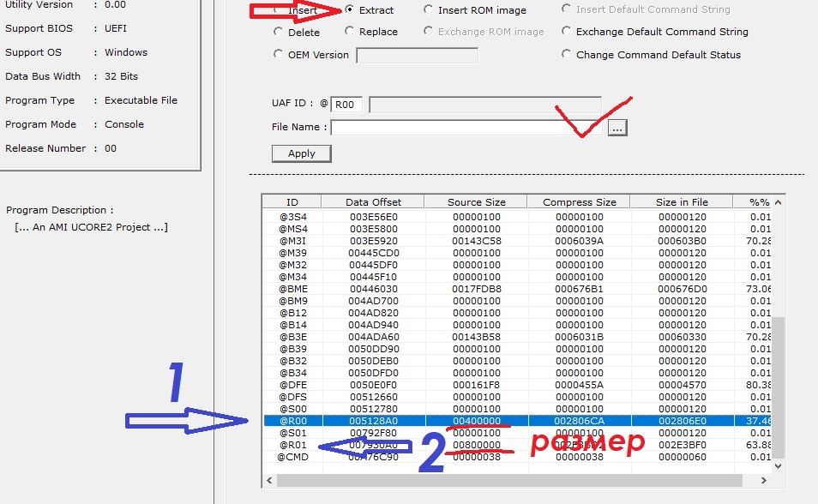Click compress size cell 002806CA

pyautogui.click(x=579, y=421)
